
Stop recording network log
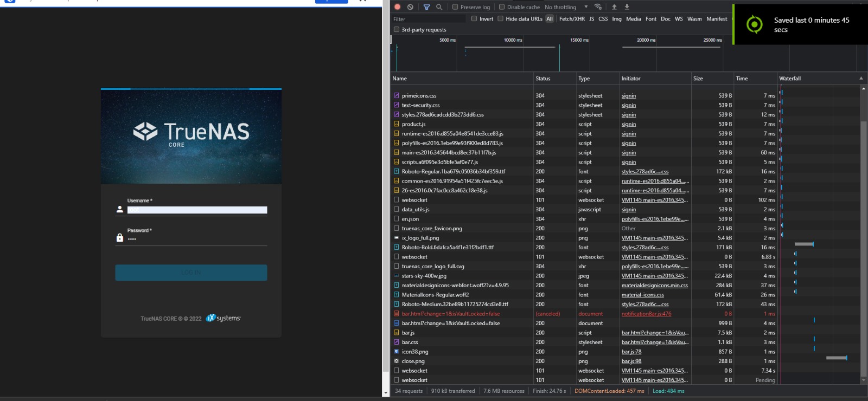(x=397, y=7)
